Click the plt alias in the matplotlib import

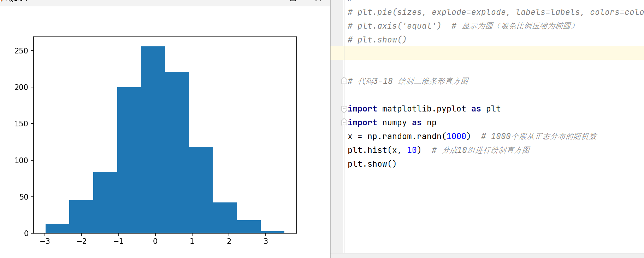tap(493, 109)
